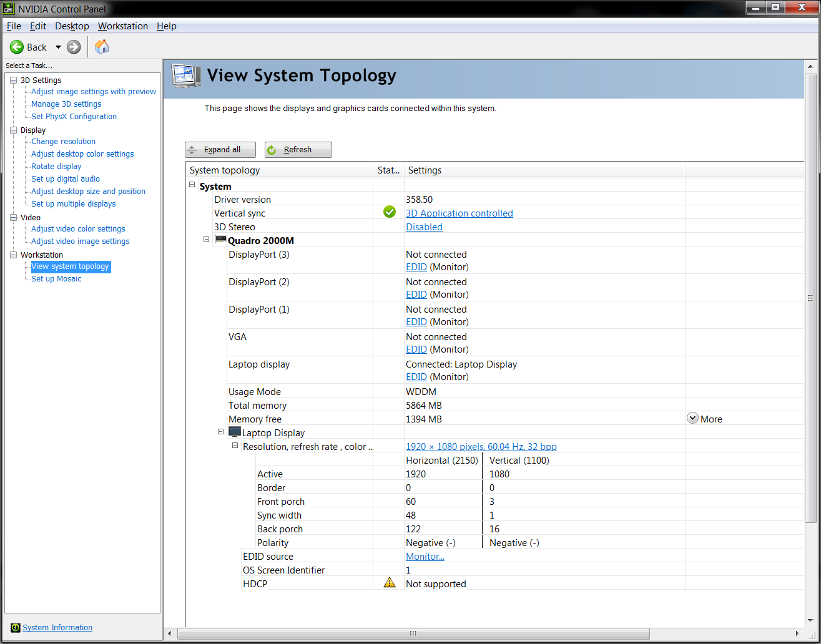Open Set up digital audio
Screen dimensions: 821x644
pos(66,179)
